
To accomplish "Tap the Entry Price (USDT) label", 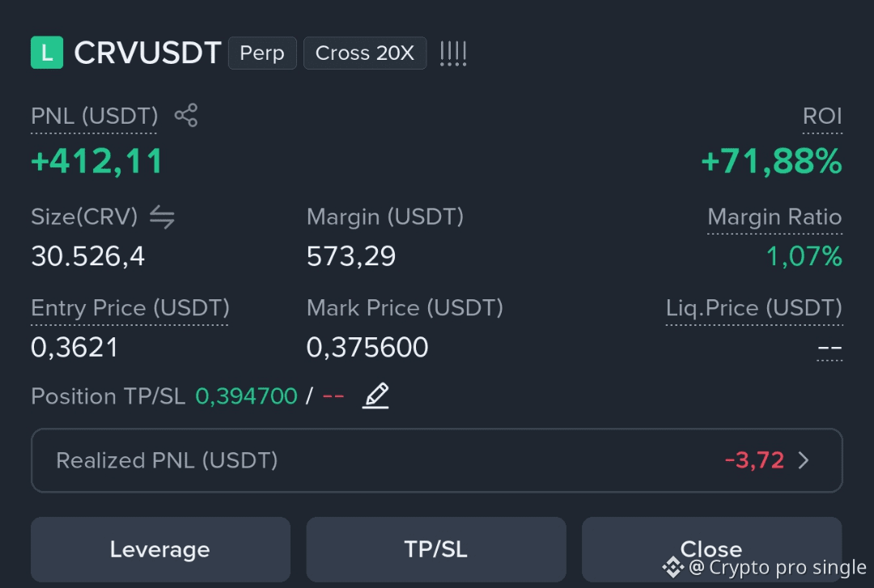I will 129,307.
